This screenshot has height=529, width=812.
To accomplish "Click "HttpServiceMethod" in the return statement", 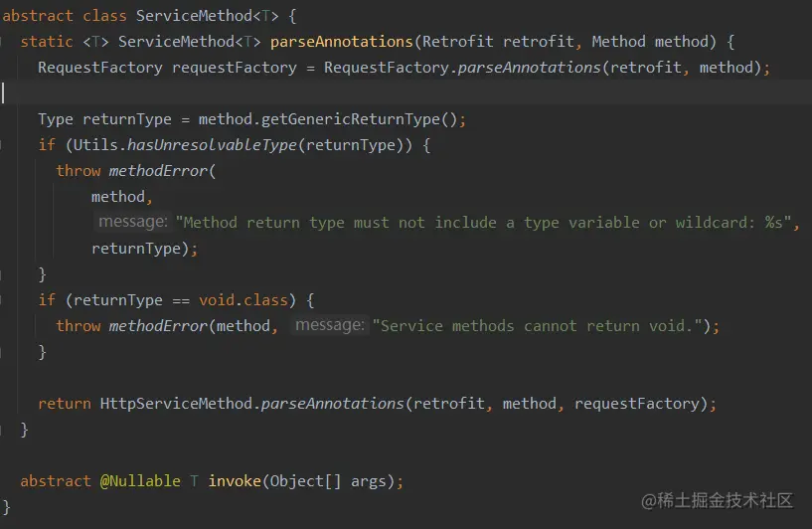I will [176, 404].
